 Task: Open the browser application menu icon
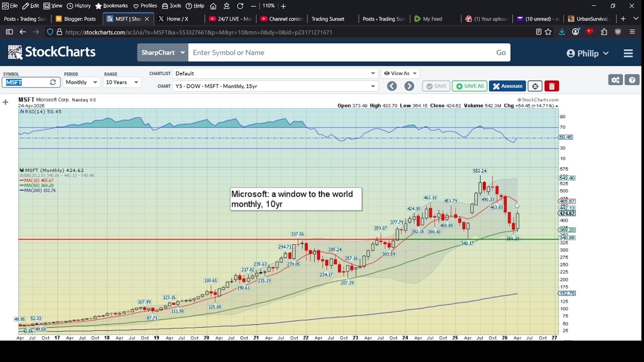[x=632, y=32]
